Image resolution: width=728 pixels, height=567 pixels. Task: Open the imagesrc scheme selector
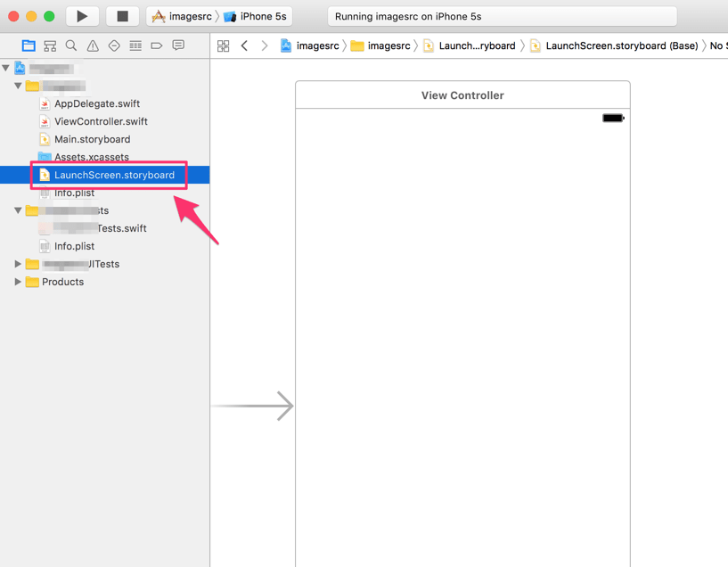tap(182, 16)
